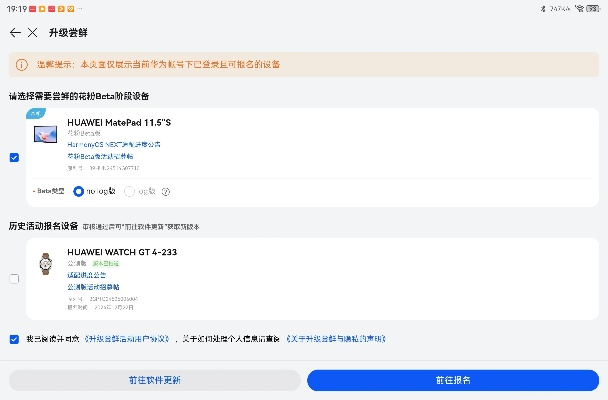Select the "no log版" radio option
Screen dimensions: 608x400
(x=79, y=191)
